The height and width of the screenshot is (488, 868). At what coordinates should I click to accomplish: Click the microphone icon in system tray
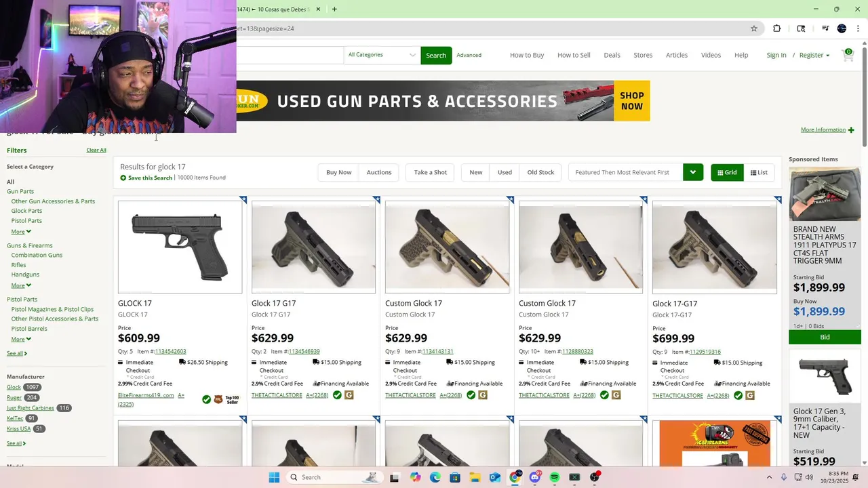(784, 477)
